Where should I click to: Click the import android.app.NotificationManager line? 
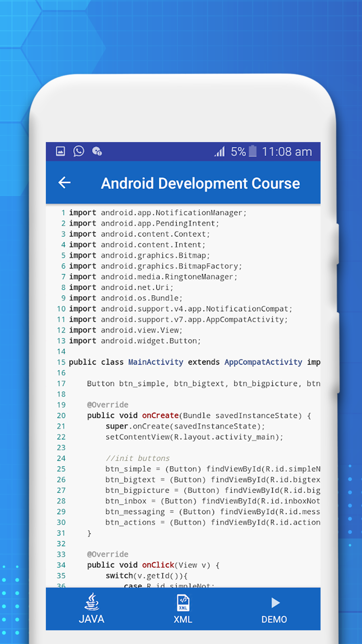158,213
